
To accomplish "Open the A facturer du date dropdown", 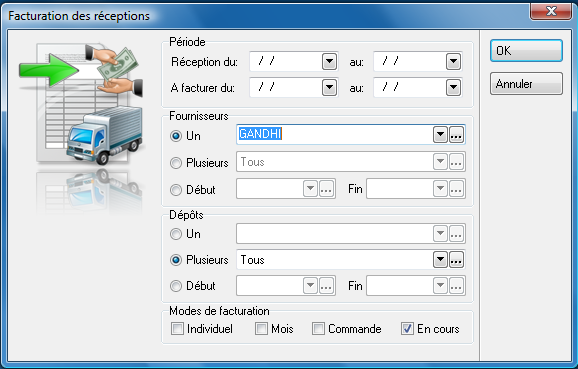I will pyautogui.click(x=329, y=88).
